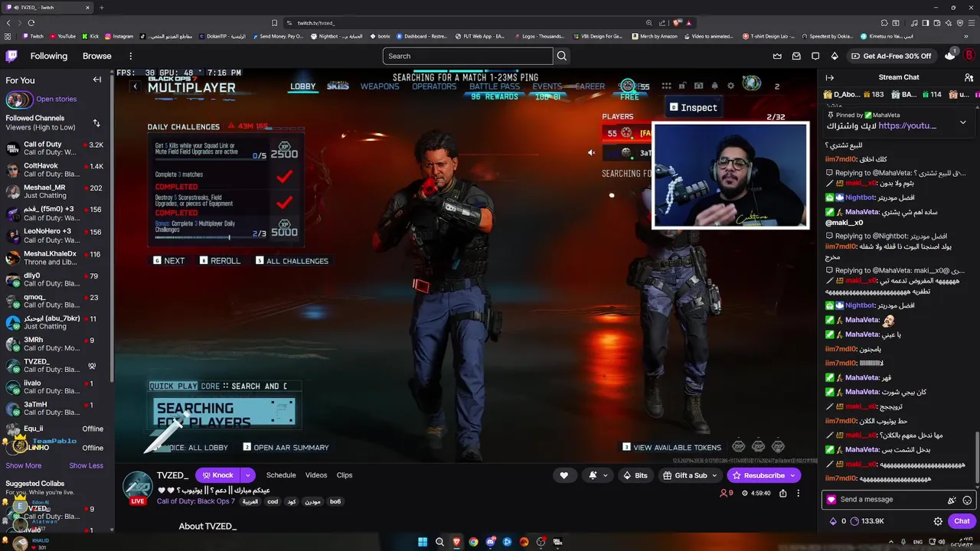
Task: Click the Bits button
Action: pyautogui.click(x=636, y=475)
